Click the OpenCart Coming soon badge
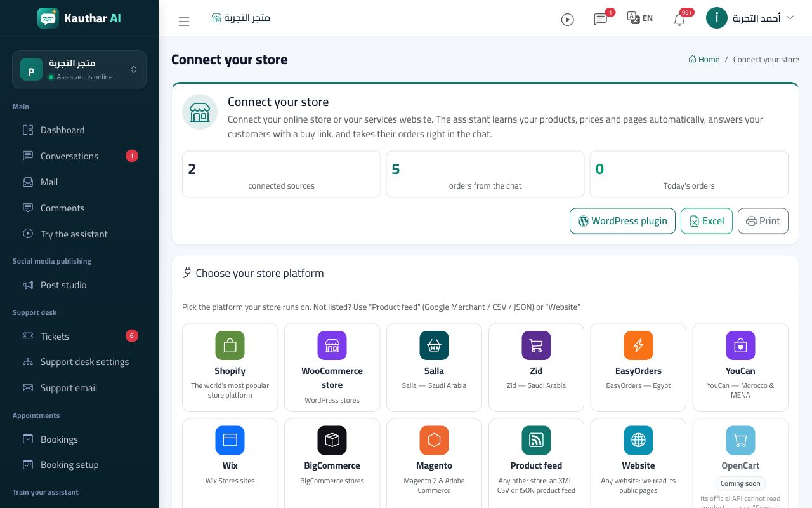The height and width of the screenshot is (508, 812). 741,483
